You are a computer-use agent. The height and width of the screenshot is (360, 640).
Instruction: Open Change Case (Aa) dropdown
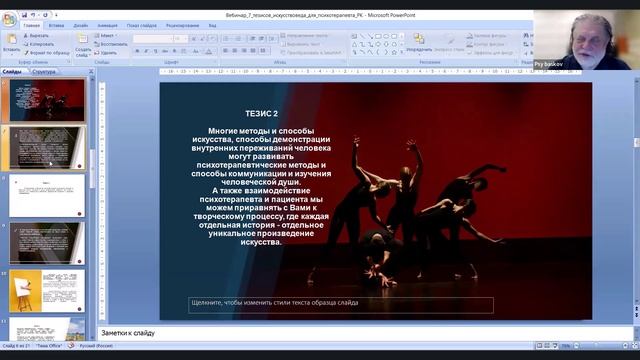tap(196, 51)
